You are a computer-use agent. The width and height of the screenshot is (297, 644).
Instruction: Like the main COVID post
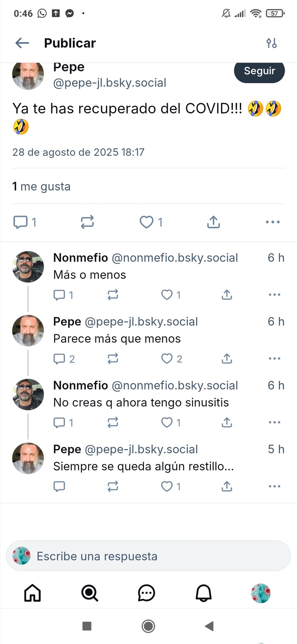[146, 222]
